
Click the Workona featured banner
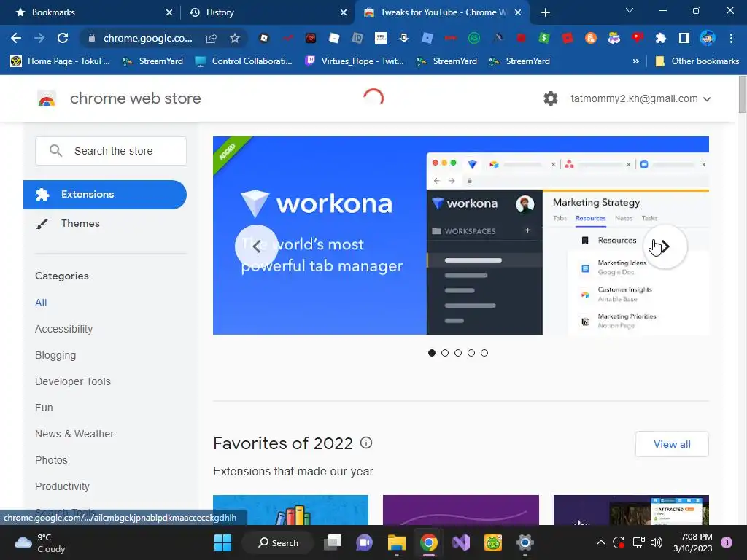461,236
